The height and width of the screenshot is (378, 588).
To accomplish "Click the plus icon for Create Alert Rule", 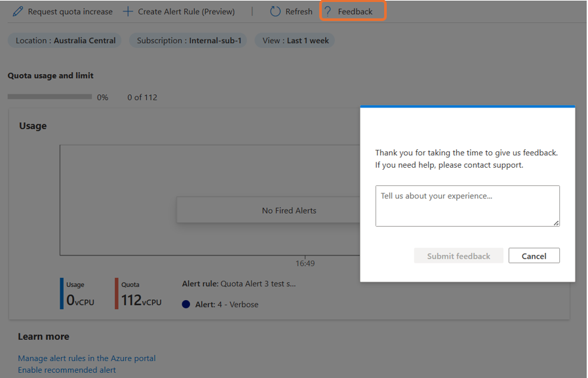I will pos(128,11).
